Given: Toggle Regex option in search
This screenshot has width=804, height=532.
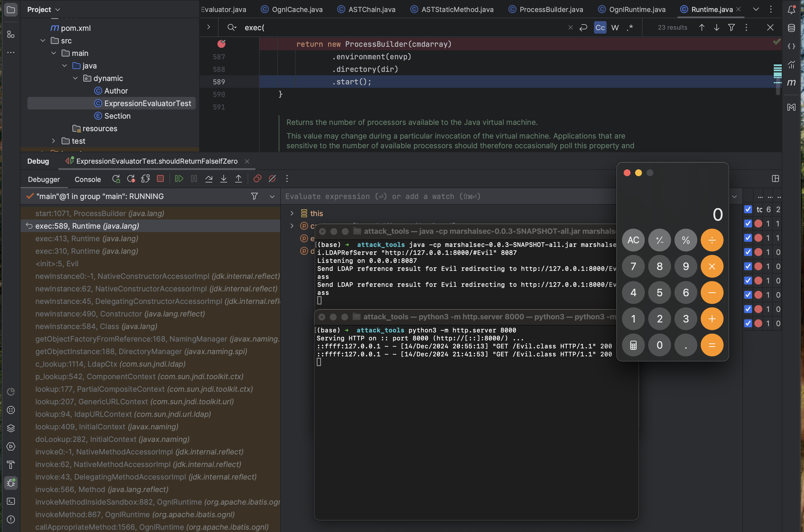Looking at the screenshot, I should [630, 27].
